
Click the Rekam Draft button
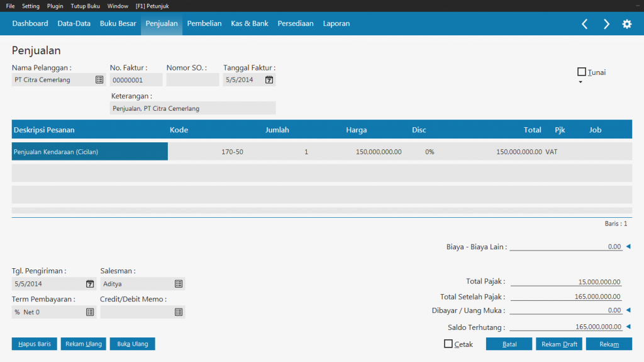[x=559, y=344]
